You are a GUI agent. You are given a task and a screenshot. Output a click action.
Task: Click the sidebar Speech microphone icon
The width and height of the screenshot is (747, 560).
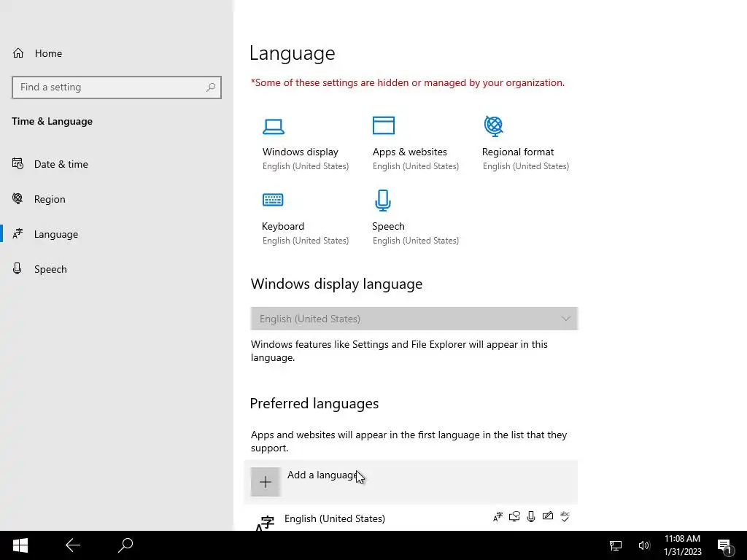coord(18,268)
